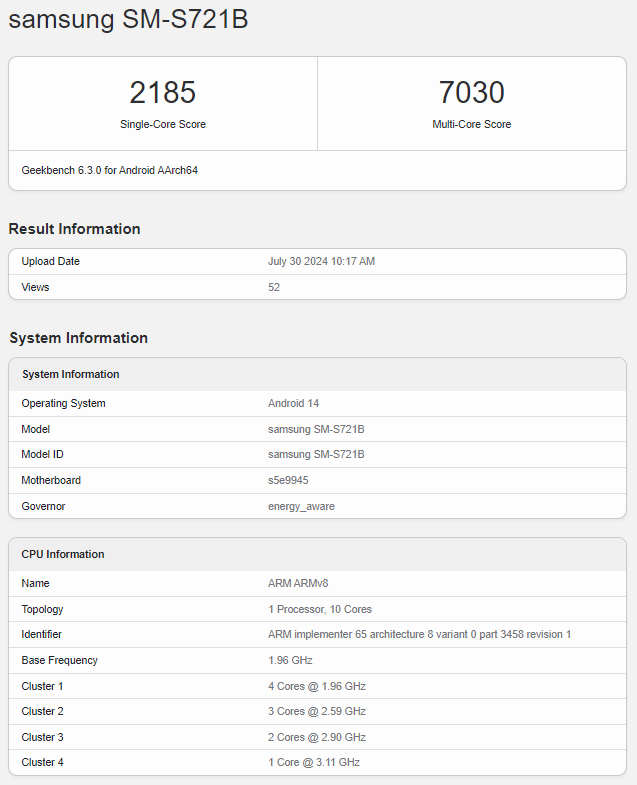Viewport: 637px width, 785px height.
Task: Select the Geekbench 6.3.0 for Android AArch64 text
Action: pos(110,171)
